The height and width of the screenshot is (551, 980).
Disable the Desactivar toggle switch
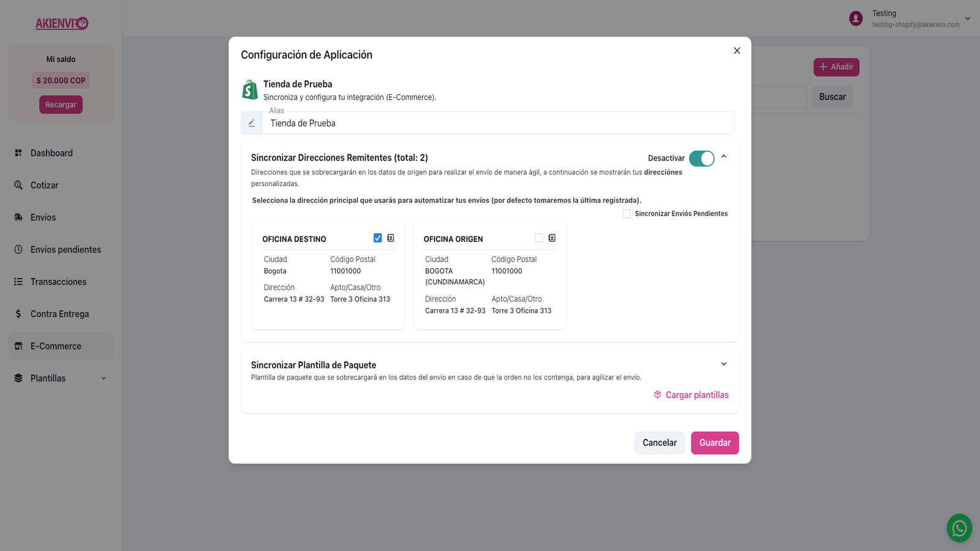(702, 158)
